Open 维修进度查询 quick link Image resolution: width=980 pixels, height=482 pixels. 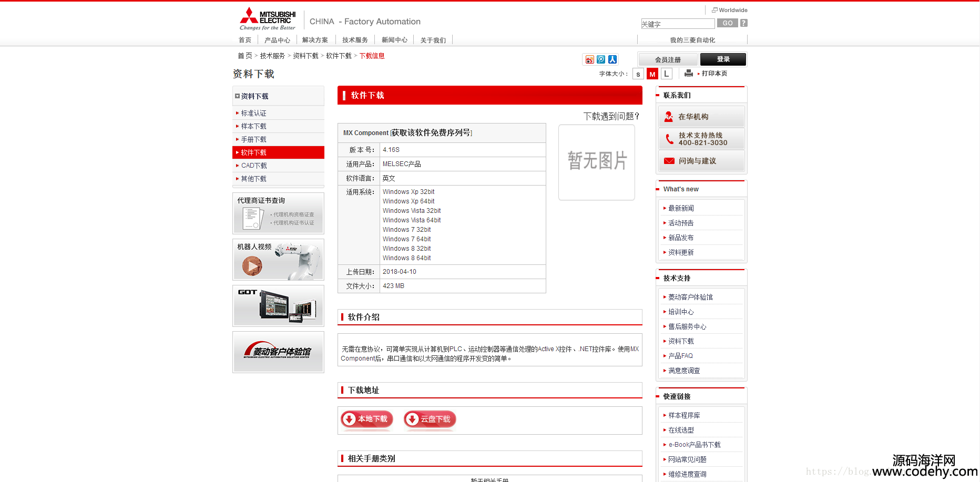coord(687,474)
